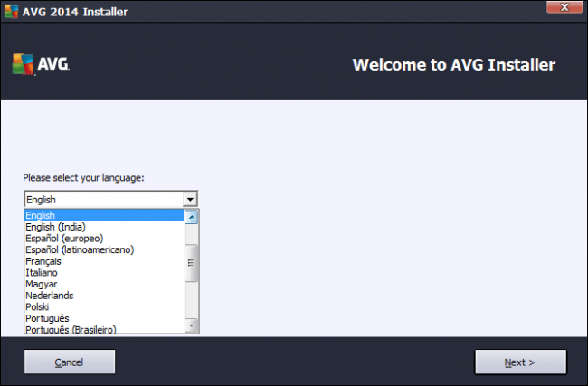This screenshot has width=588, height=386.
Task: Click the language dropdown arrow button
Action: point(190,200)
